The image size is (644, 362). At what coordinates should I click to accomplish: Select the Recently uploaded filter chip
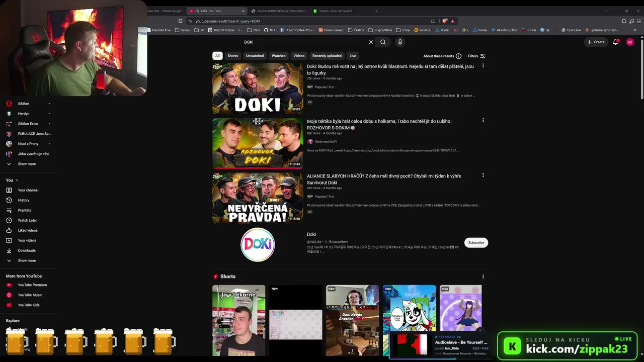[x=327, y=56]
